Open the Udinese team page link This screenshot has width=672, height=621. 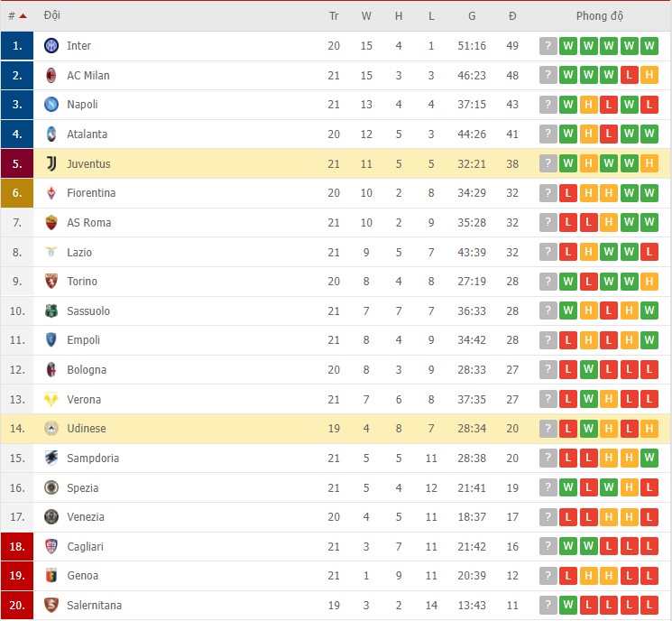(86, 429)
